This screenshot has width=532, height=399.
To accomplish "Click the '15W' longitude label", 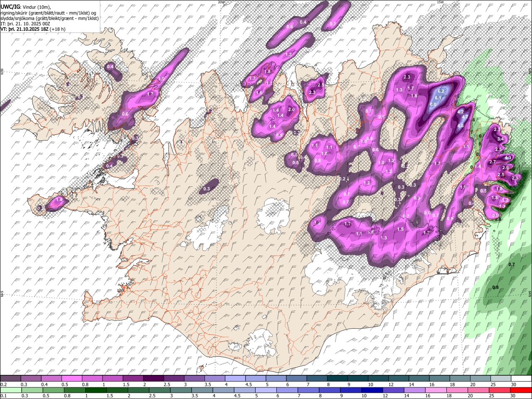I will click(440, 2).
